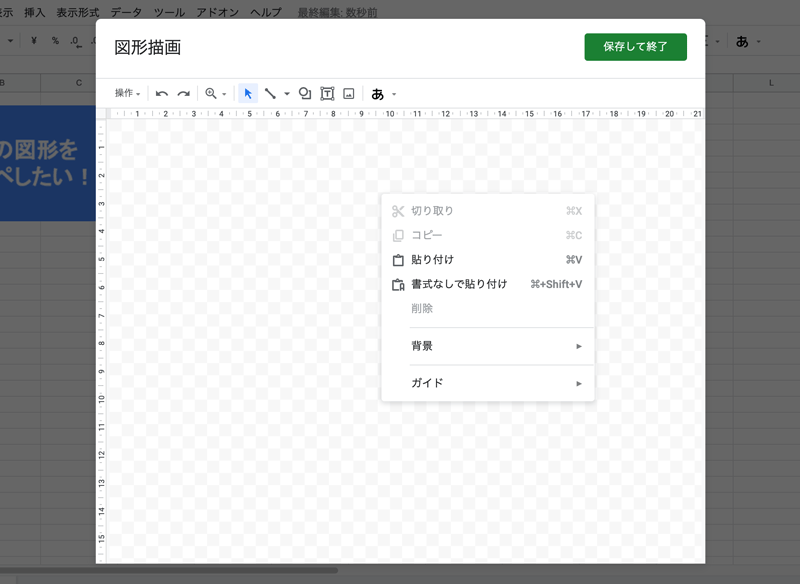
Task: Open 挿入 menu in Sheets window
Action: (x=35, y=12)
